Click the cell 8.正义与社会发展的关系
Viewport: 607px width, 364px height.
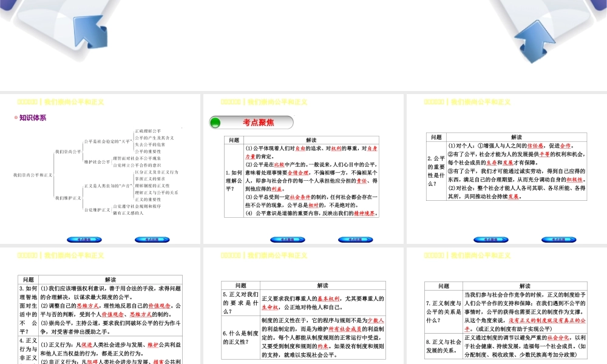point(444,346)
